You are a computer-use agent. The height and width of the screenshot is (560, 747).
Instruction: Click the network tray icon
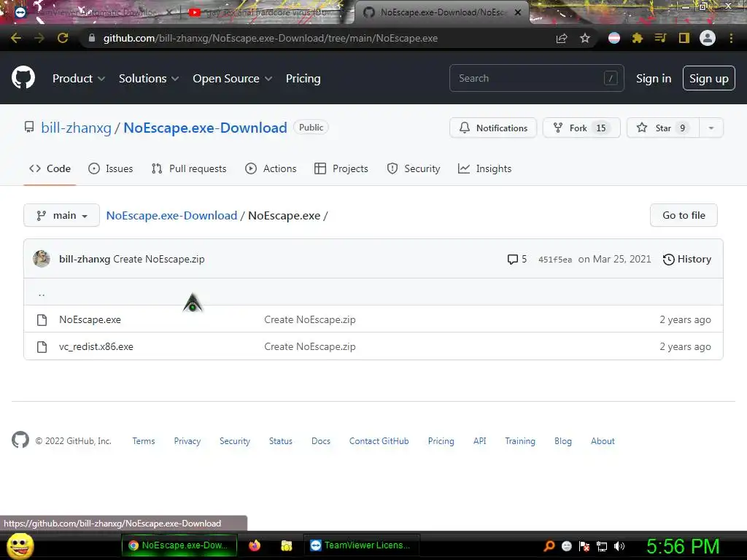[x=602, y=546]
